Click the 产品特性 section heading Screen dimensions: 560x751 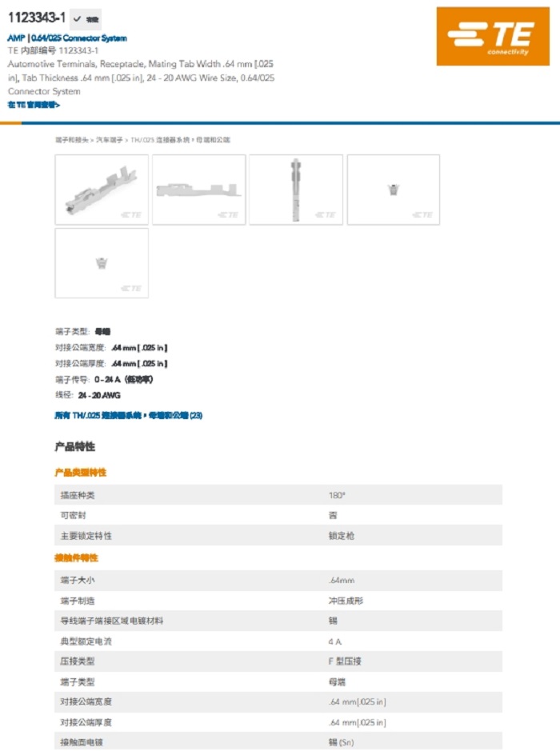point(74,447)
